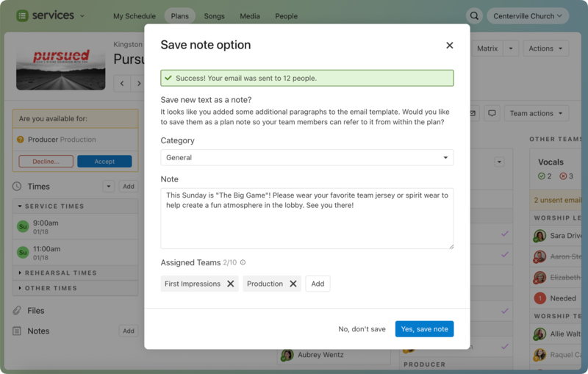Image resolution: width=588 pixels, height=374 pixels.
Task: Add another assigned team to the note
Action: tap(318, 284)
